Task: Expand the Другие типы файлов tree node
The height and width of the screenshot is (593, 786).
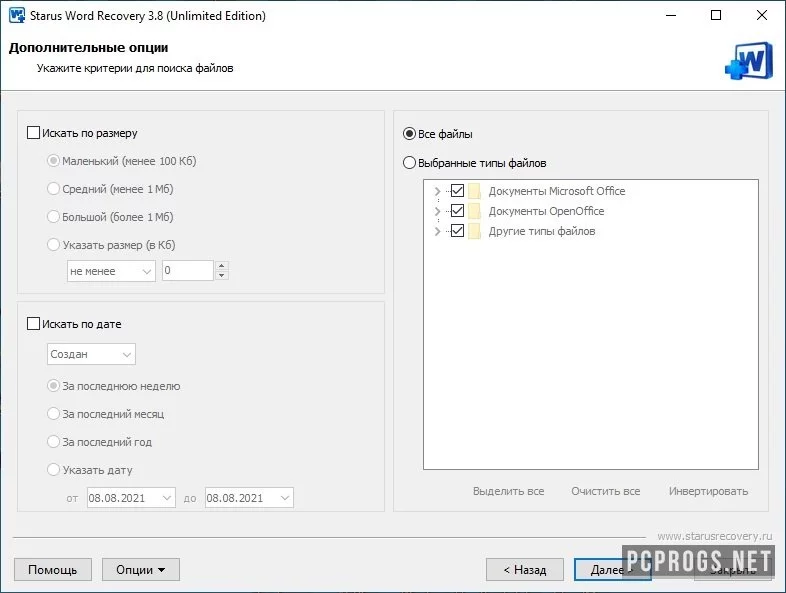Action: 437,231
